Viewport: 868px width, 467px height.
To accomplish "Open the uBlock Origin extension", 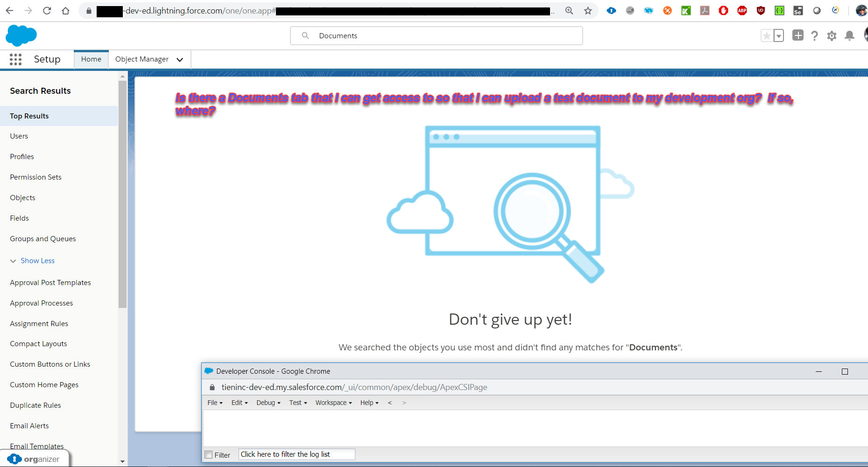I will pos(761,10).
